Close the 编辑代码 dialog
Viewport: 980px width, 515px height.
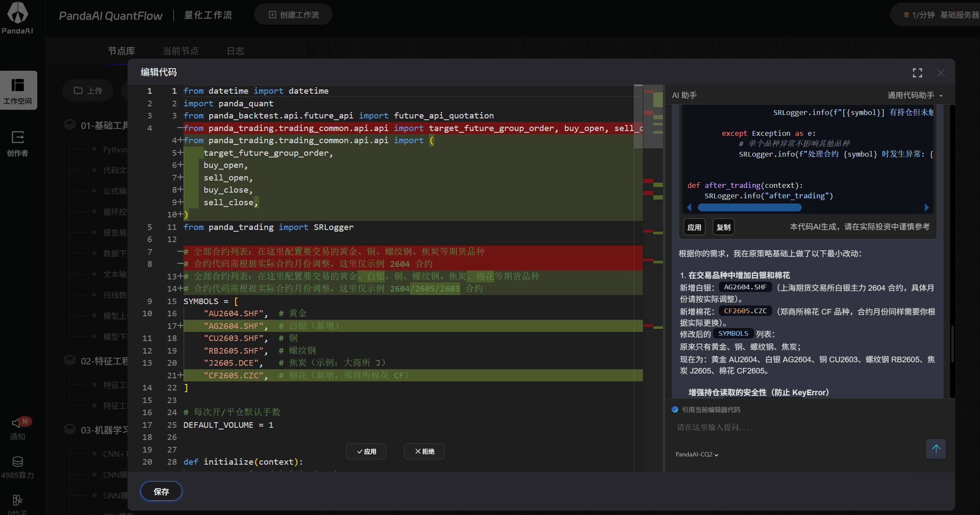[x=941, y=73]
